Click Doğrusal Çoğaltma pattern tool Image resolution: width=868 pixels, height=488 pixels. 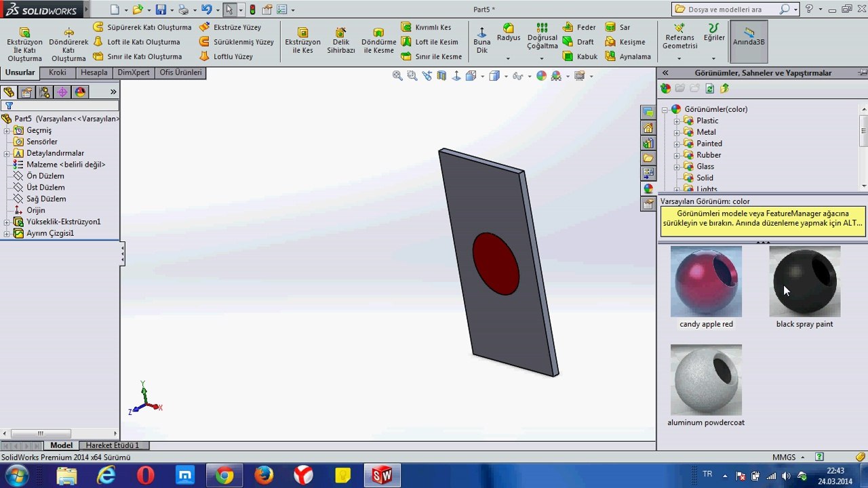542,36
